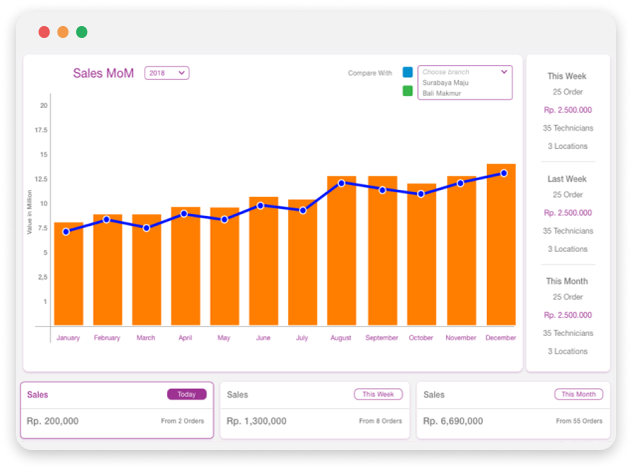The width and height of the screenshot is (632, 470).
Task: Click the December orange bar
Action: point(501,250)
